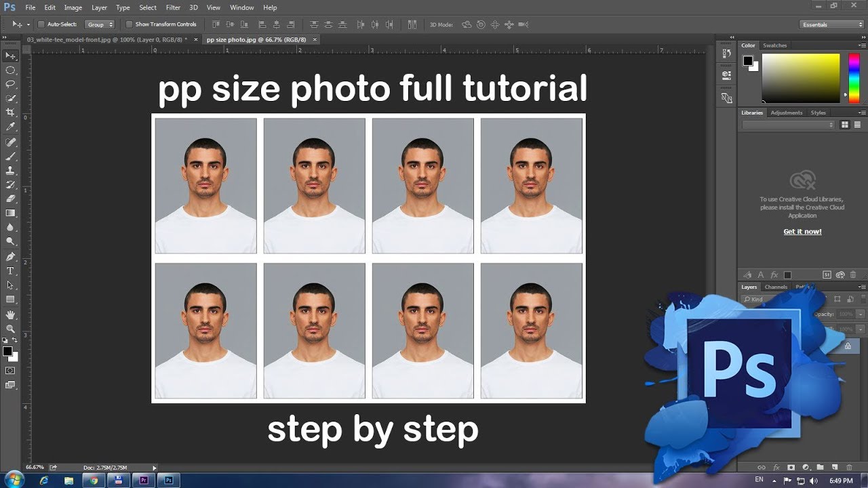The width and height of the screenshot is (868, 488).
Task: Click the Windows Start button
Action: point(13,480)
